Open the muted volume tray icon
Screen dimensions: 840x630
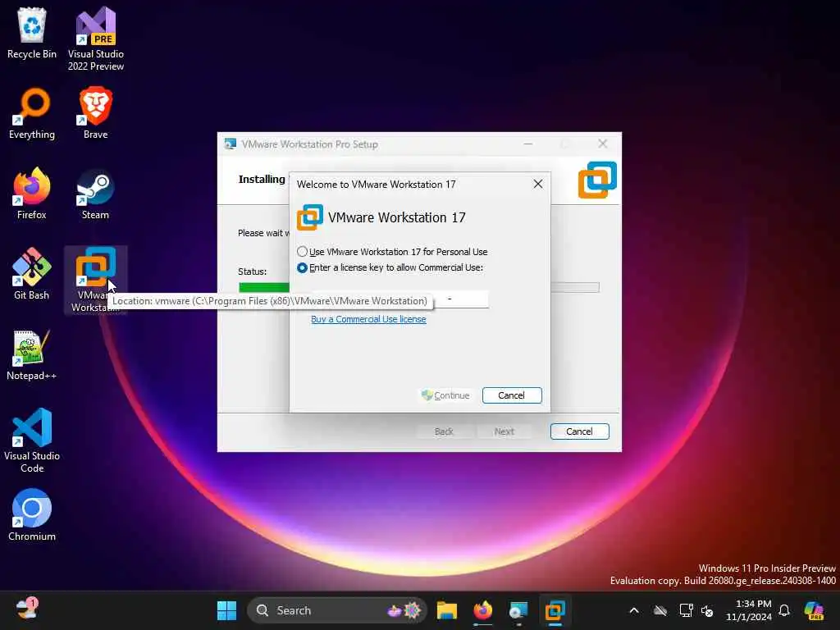pyautogui.click(x=707, y=610)
